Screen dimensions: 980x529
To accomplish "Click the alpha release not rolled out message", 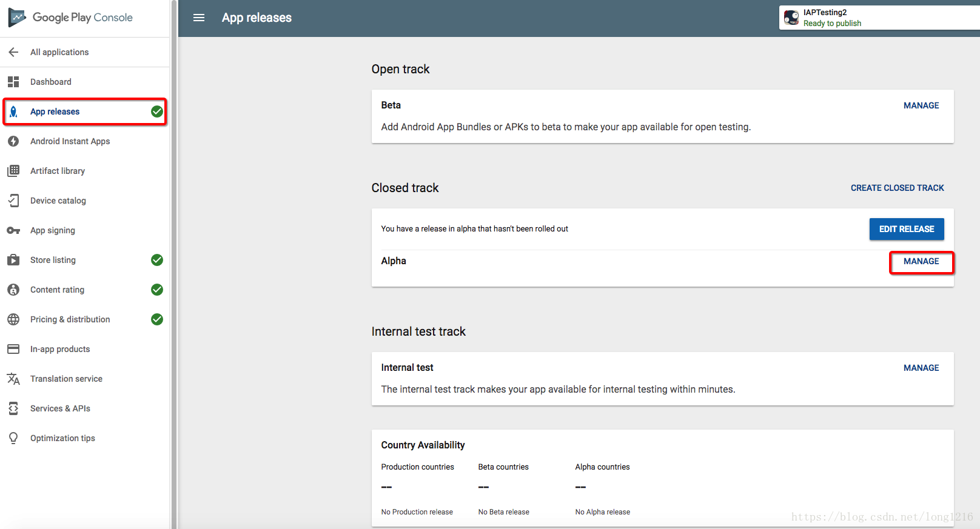I will pos(474,228).
